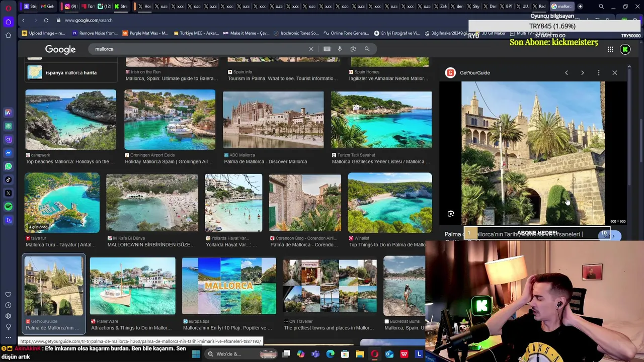This screenshot has height=362, width=644.
Task: Open History clock icon in sidebar
Action: 8,305
